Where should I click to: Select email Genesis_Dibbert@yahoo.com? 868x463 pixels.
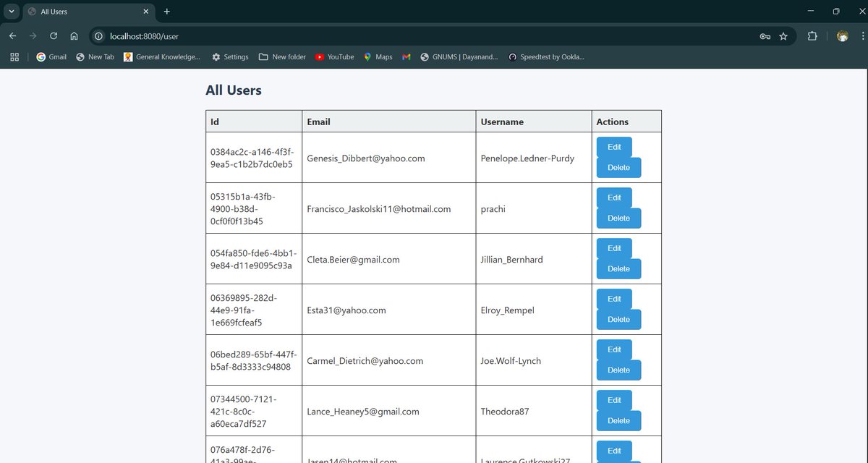[366, 158]
